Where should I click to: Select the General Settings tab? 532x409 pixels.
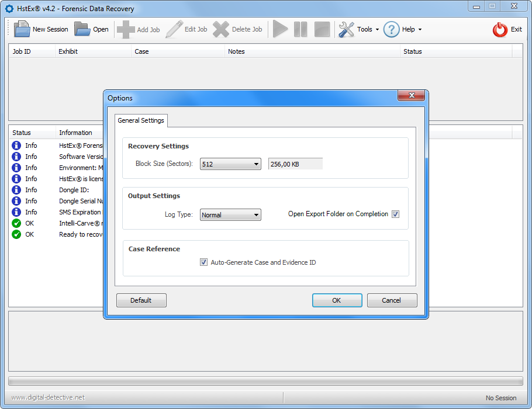tap(141, 120)
